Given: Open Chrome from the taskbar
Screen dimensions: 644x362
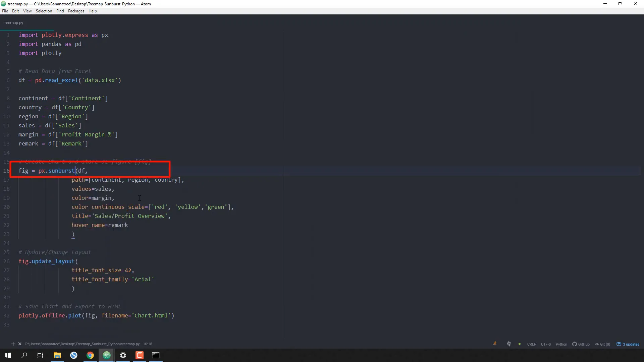Looking at the screenshot, I should click(90, 355).
